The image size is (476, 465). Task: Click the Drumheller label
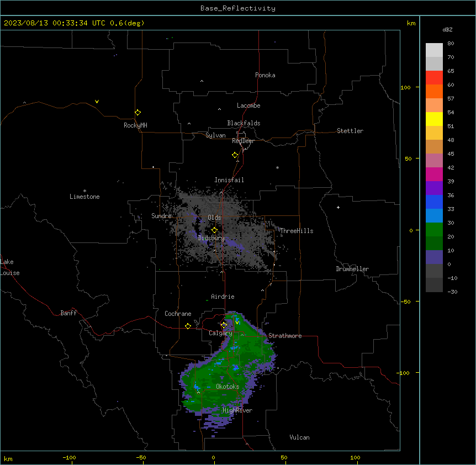pos(352,269)
